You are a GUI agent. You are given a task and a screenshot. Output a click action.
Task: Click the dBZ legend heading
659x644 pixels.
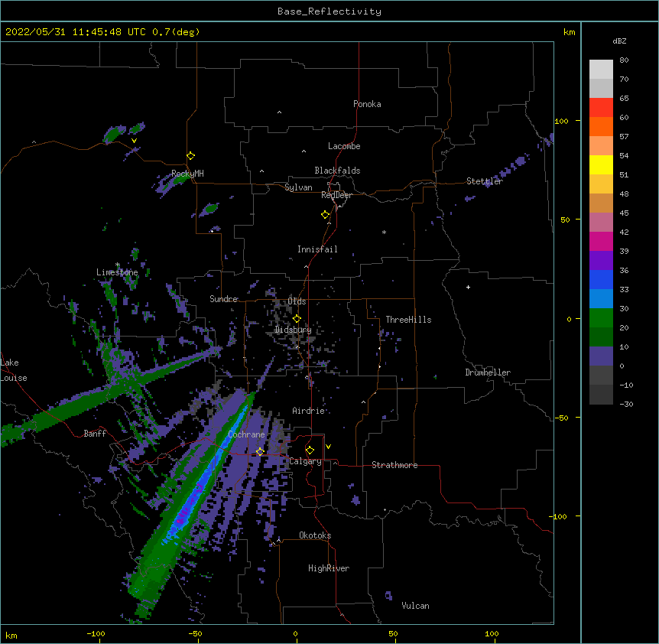[619, 41]
